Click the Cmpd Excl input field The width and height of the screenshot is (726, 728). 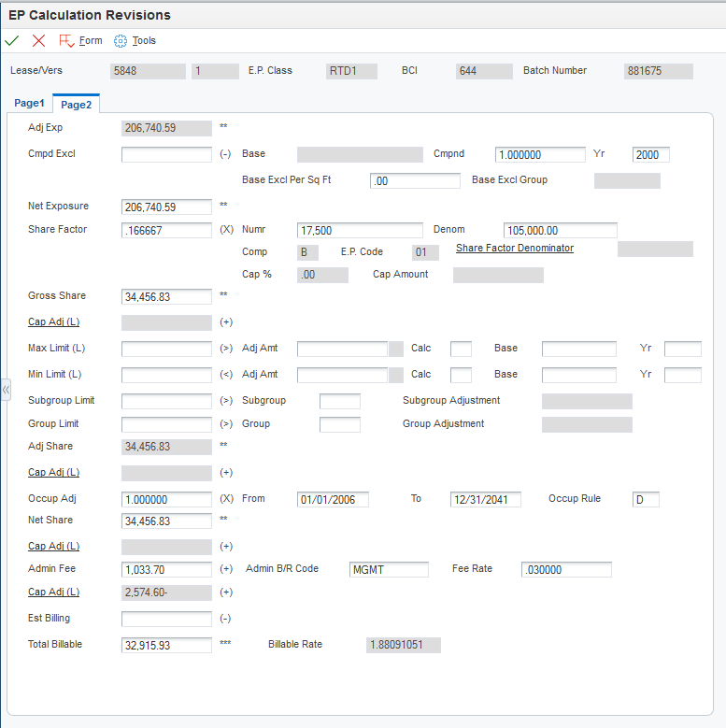pos(166,155)
